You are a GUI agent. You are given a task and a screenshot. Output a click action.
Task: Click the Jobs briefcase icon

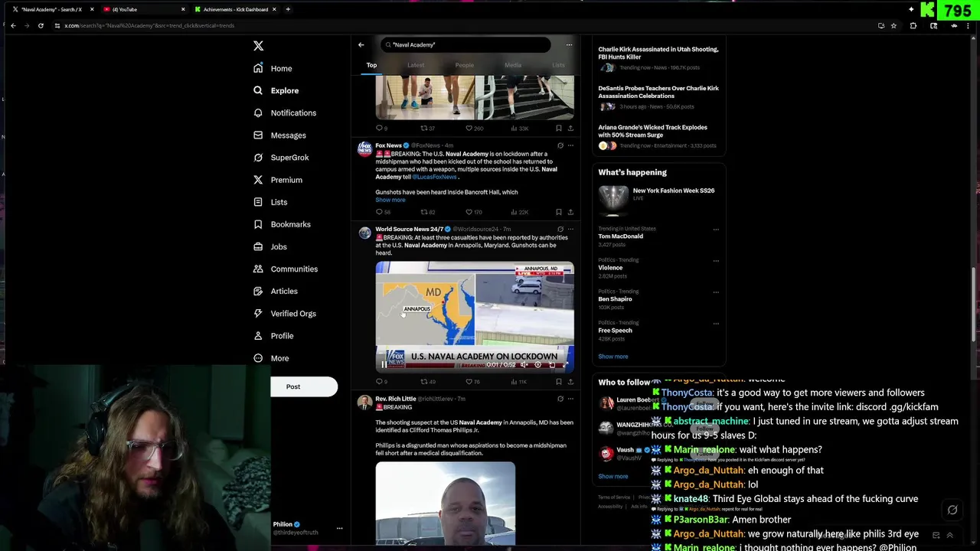pyautogui.click(x=258, y=246)
